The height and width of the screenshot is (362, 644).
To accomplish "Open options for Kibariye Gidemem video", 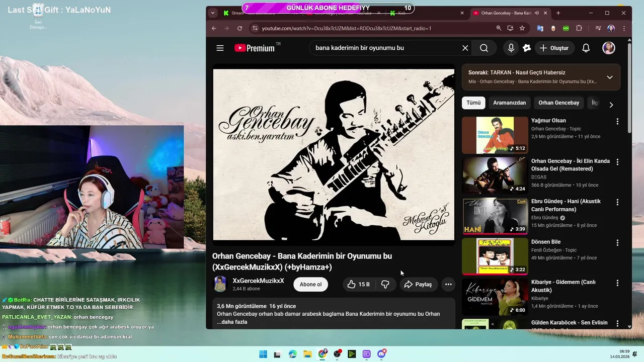I will click(x=617, y=283).
